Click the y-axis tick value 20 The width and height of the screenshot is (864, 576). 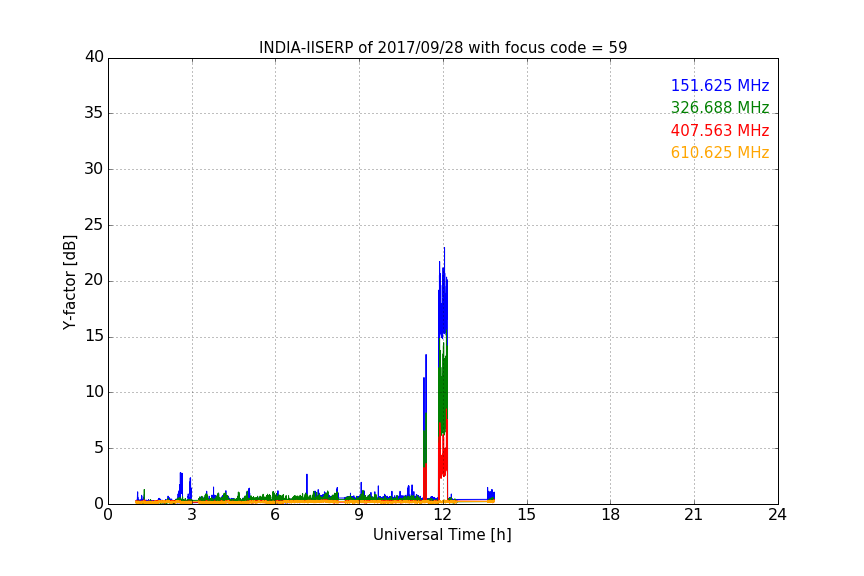94,280
